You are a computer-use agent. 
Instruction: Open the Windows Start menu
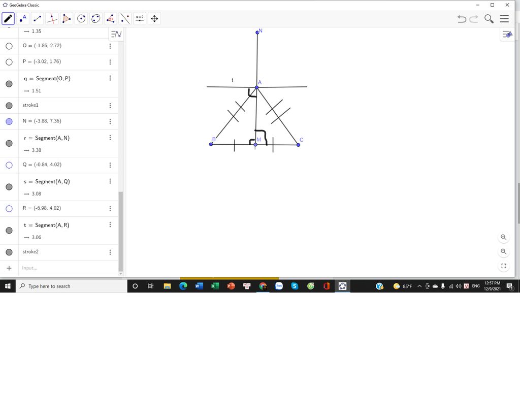[x=8, y=286]
